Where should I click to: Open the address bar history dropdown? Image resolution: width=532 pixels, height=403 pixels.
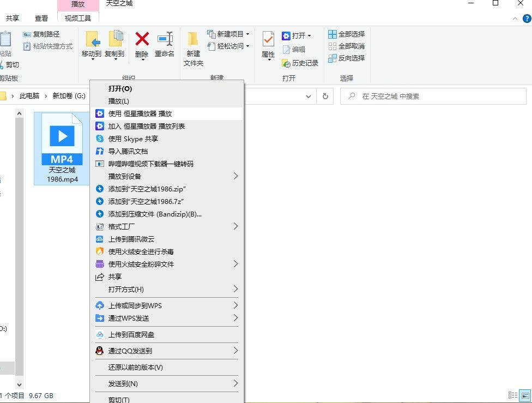pyautogui.click(x=309, y=97)
